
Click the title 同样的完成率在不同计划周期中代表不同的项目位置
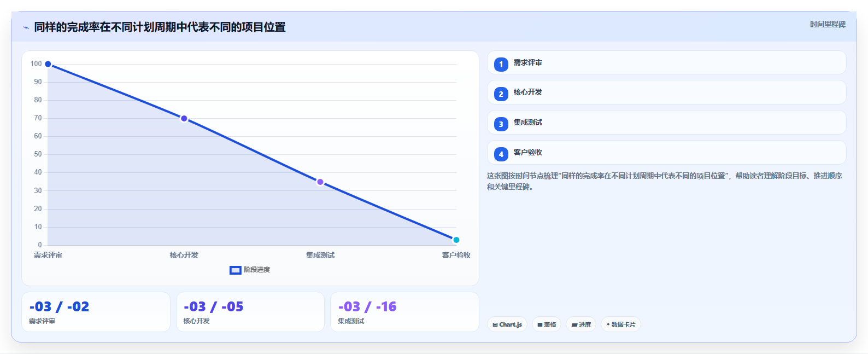tap(160, 27)
